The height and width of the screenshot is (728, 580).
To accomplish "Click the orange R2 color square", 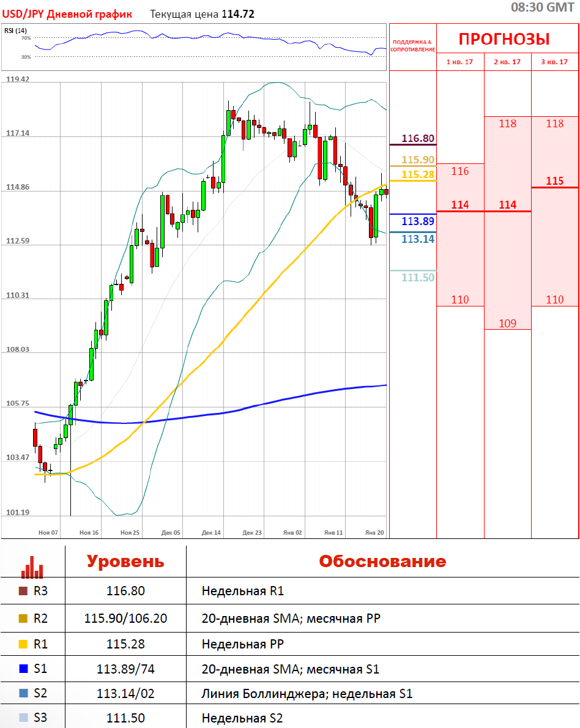I will (23, 618).
